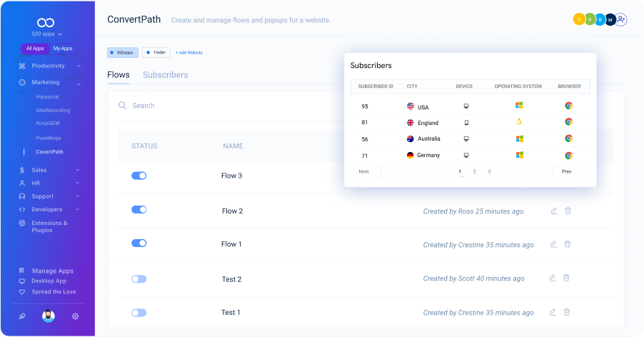The height and width of the screenshot is (337, 644).
Task: Click the rocket icon in sidebar footer
Action: click(x=21, y=316)
